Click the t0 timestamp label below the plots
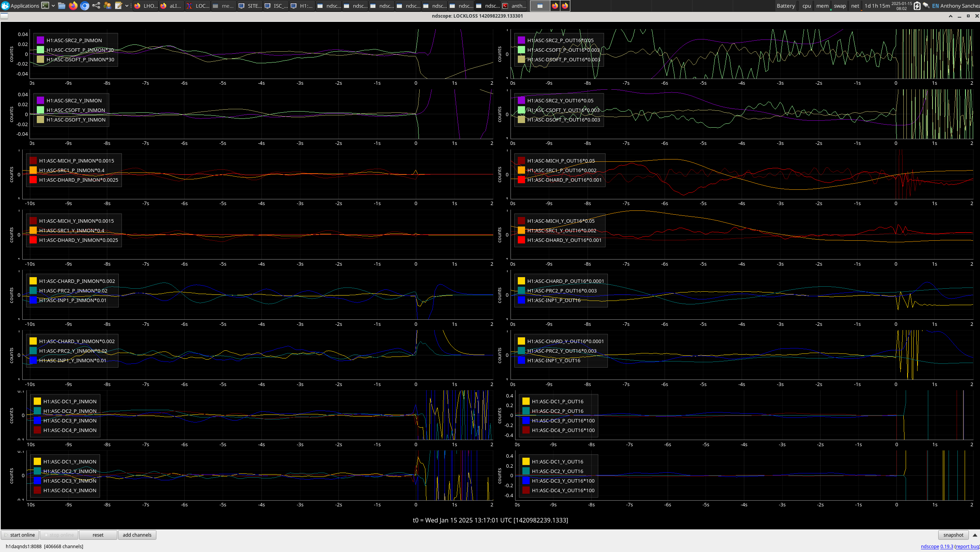This screenshot has height=552, width=980. (x=490, y=520)
